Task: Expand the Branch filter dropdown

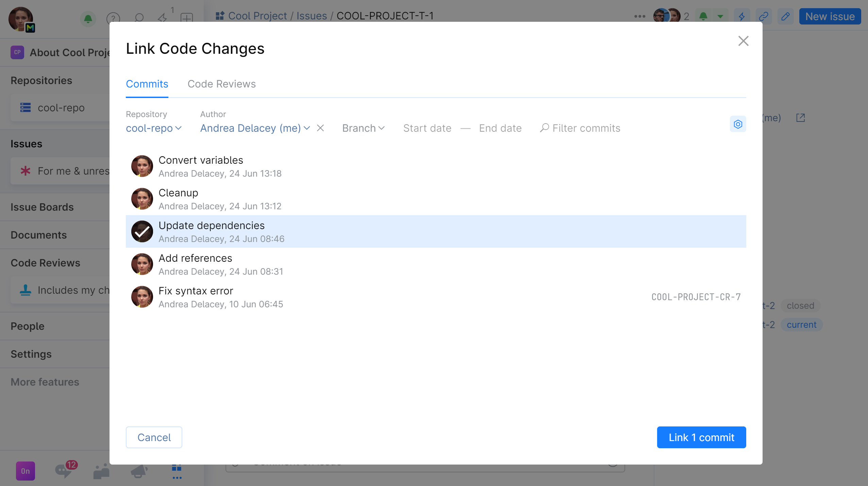Action: (x=361, y=128)
